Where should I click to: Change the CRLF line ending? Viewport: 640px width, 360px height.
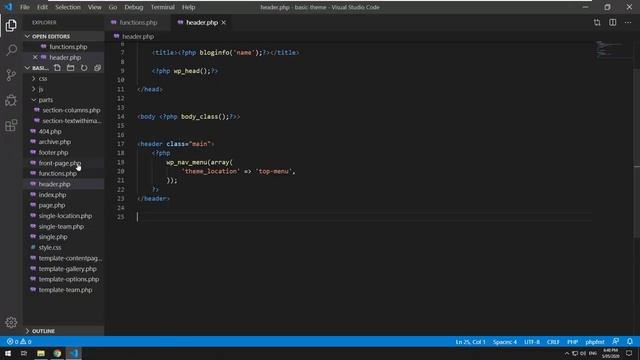(x=553, y=342)
